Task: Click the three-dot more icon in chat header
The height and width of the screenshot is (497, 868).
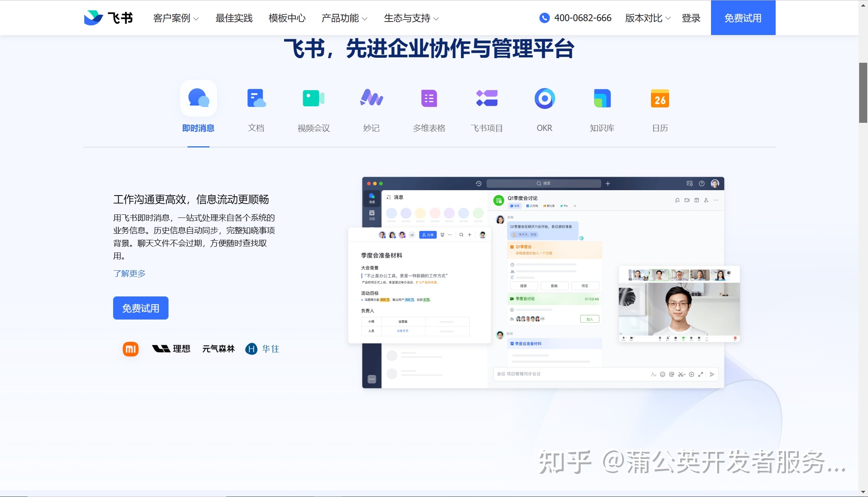Action: (716, 200)
